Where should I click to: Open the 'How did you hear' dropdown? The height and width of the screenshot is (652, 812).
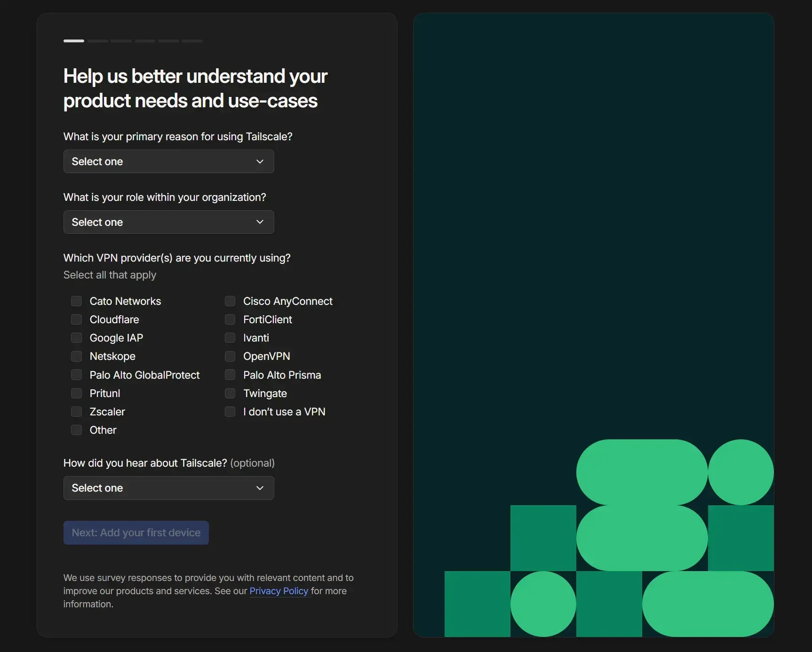point(168,488)
